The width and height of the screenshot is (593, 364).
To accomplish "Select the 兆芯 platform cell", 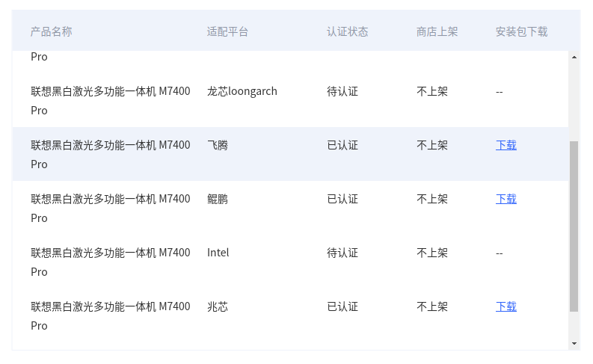I will 218,306.
